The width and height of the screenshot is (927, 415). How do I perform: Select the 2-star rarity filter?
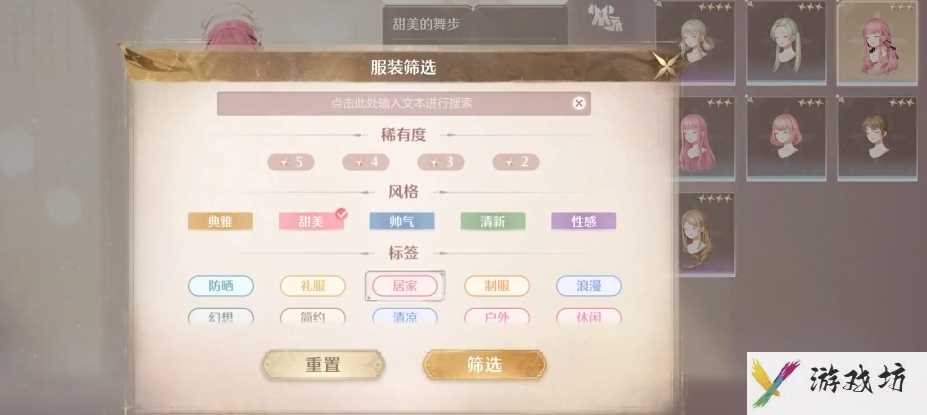point(516,162)
